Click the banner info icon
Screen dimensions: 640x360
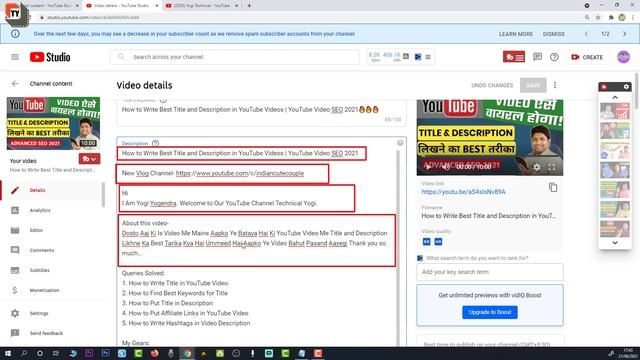pyautogui.click(x=15, y=34)
